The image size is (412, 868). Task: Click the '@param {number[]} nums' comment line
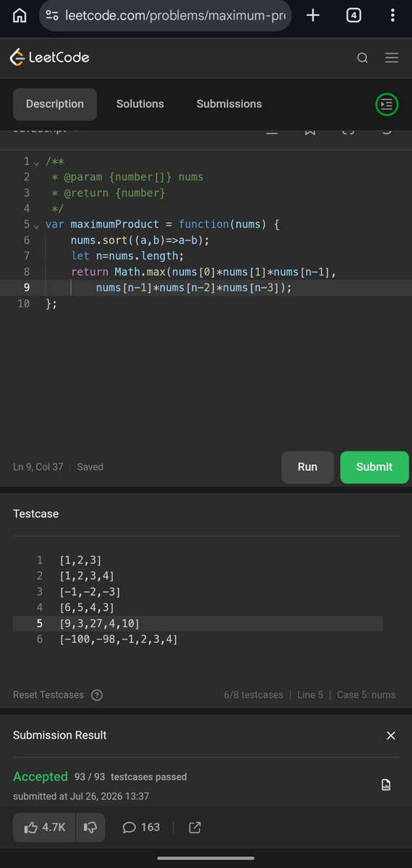tap(127, 177)
